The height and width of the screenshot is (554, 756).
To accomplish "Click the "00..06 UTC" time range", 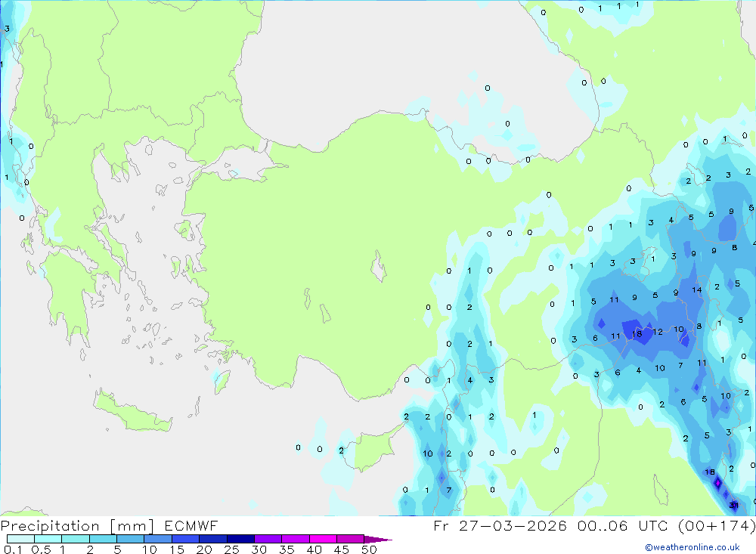I will click(622, 525).
